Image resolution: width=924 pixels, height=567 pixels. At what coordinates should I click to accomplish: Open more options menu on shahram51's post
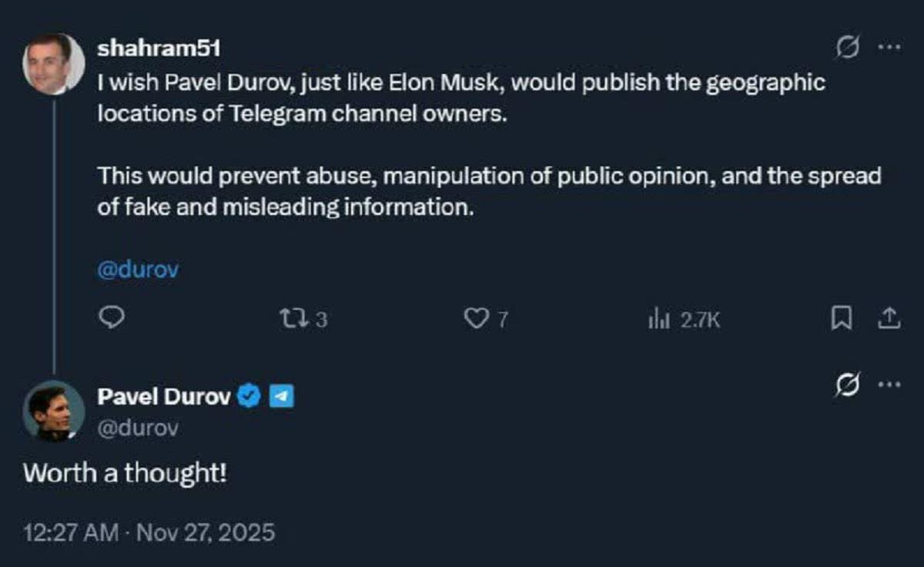889,48
